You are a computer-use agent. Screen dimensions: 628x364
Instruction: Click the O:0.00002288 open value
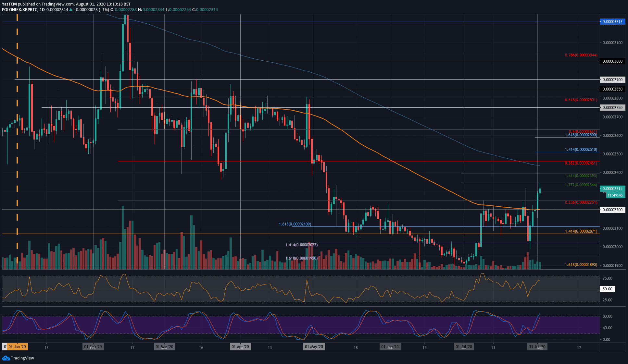124,10
